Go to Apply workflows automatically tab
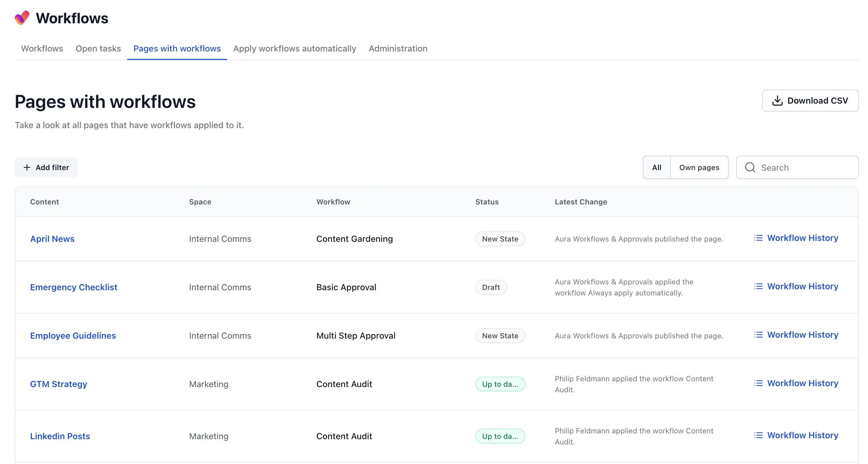The width and height of the screenshot is (868, 464). tap(294, 48)
